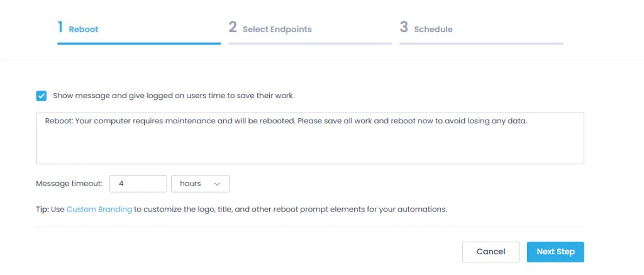
Task: Cancel the reboot automation wizard
Action: pyautogui.click(x=491, y=252)
